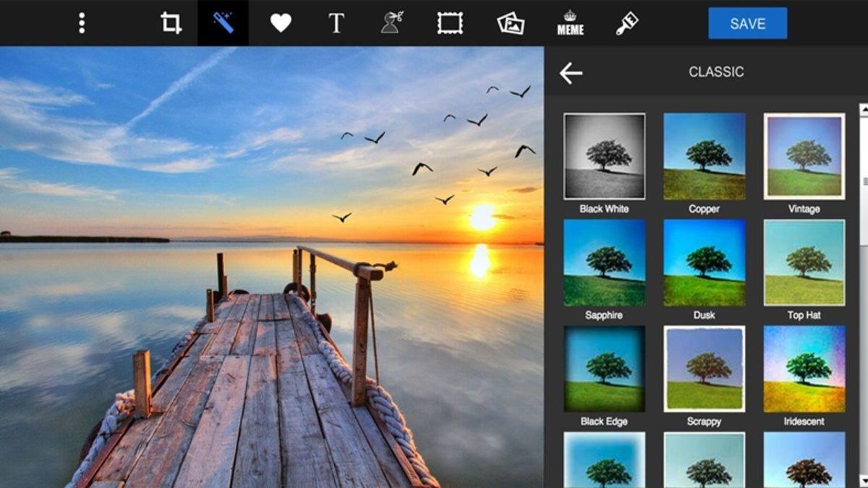Select the paintbrush Draw tool
Image resolution: width=868 pixels, height=488 pixels.
click(x=626, y=22)
